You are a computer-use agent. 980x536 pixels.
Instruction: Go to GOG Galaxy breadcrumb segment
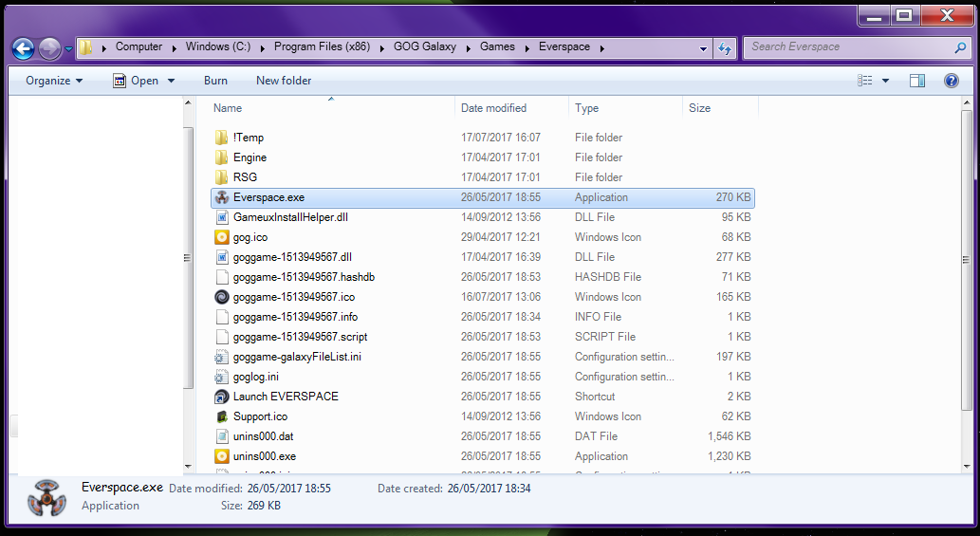tap(425, 46)
